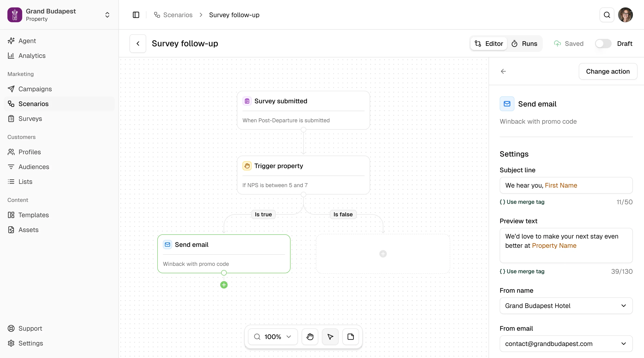Screen dimensions: 644x358
Task: Open Templates under Content
Action: (x=59, y=215)
